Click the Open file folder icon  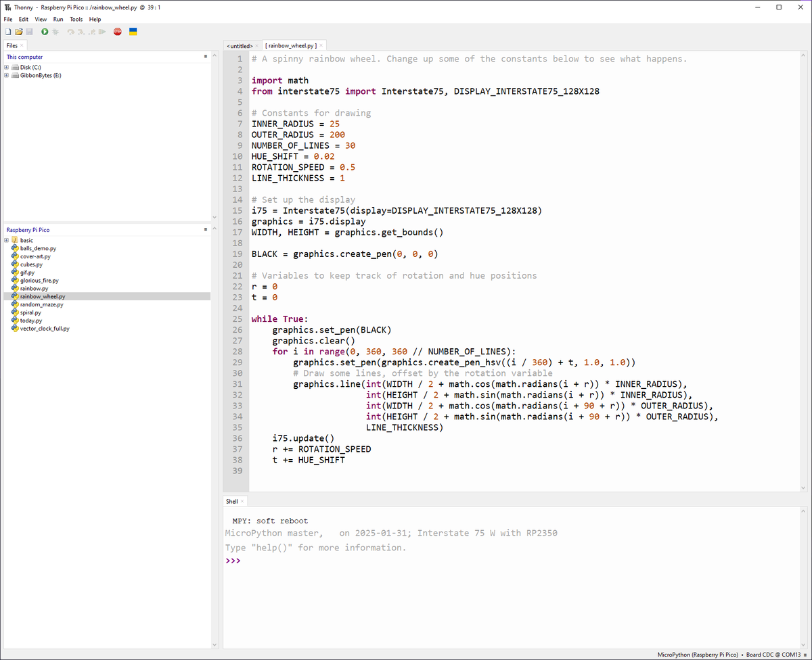click(19, 32)
